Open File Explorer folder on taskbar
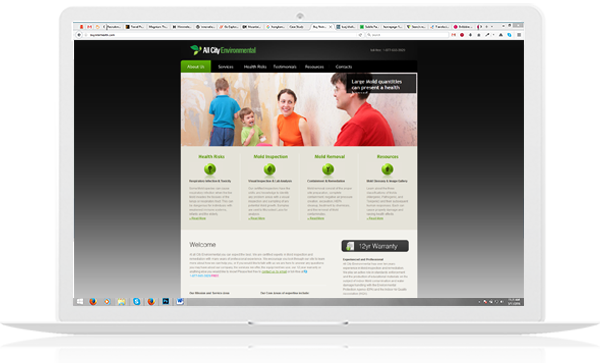Image resolution: width=600 pixels, height=363 pixels. click(x=121, y=301)
